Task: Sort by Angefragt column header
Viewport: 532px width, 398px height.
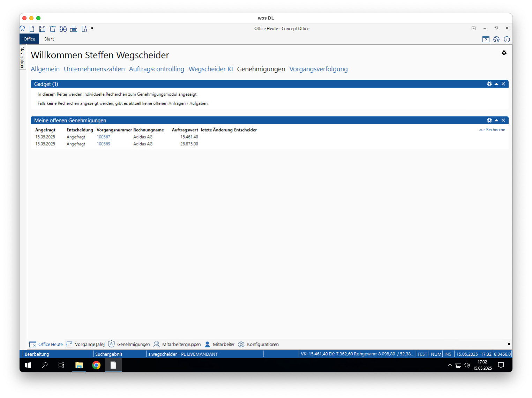Action: coord(45,130)
